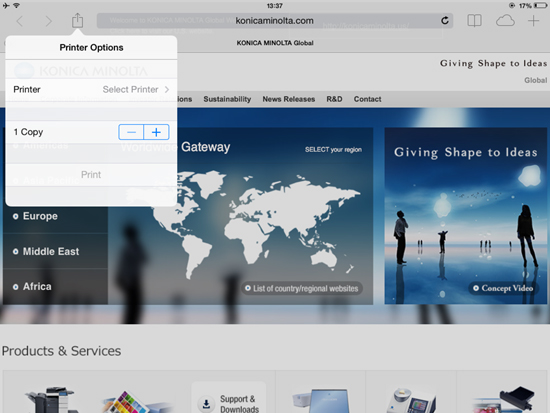Open the Contact menu item
This screenshot has height=413, width=550.
[x=367, y=99]
